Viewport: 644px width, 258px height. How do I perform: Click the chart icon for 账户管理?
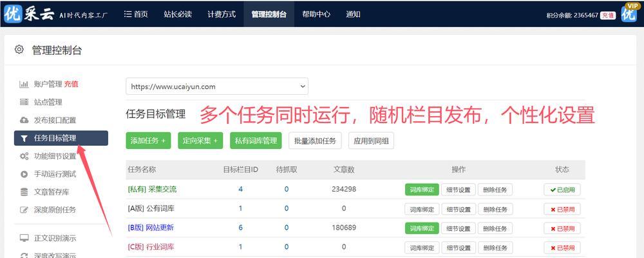point(24,84)
